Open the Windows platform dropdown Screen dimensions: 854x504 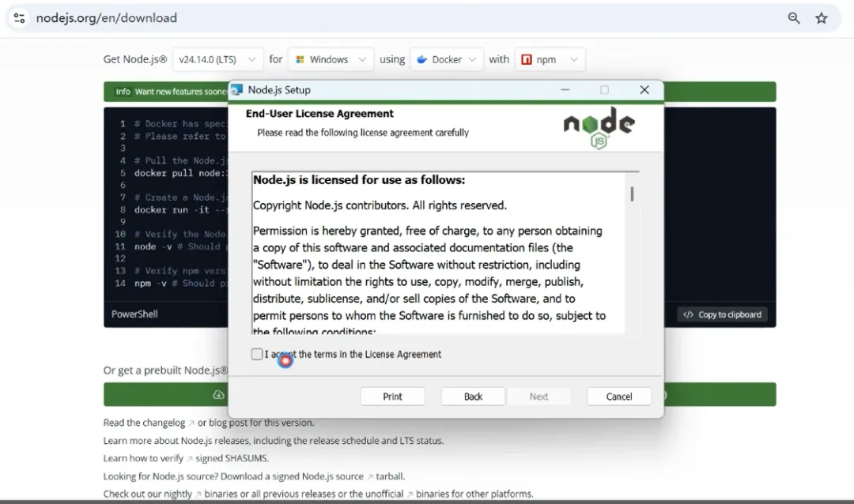[331, 59]
